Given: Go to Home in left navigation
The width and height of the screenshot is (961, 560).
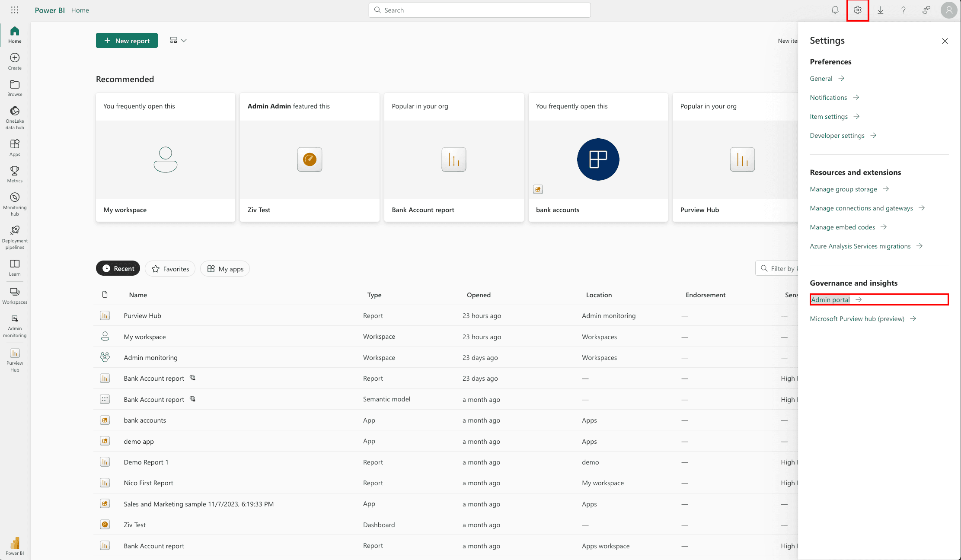Looking at the screenshot, I should click(15, 35).
